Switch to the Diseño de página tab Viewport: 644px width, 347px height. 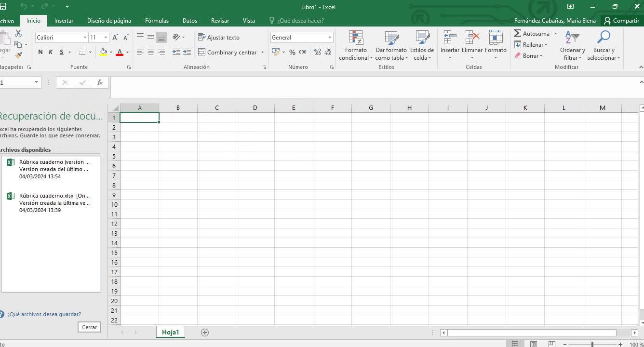109,21
